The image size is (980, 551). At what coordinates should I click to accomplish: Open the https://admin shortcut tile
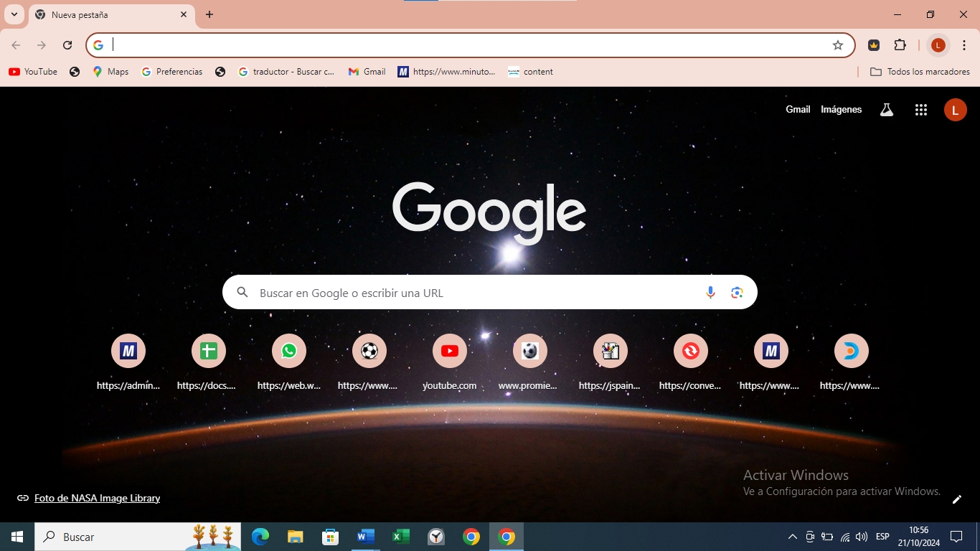(x=128, y=362)
